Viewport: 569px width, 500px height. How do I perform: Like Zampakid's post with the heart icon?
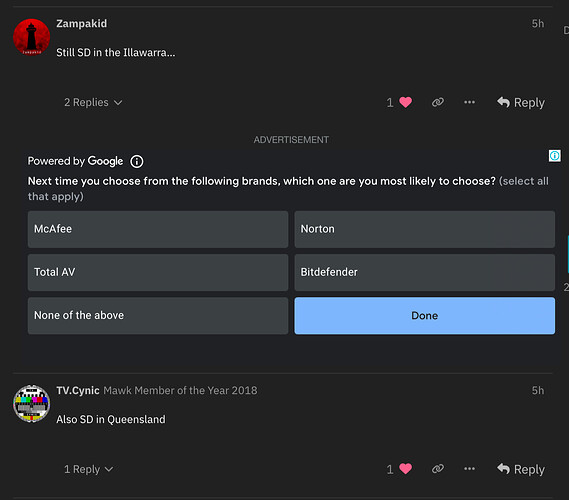pyautogui.click(x=405, y=102)
